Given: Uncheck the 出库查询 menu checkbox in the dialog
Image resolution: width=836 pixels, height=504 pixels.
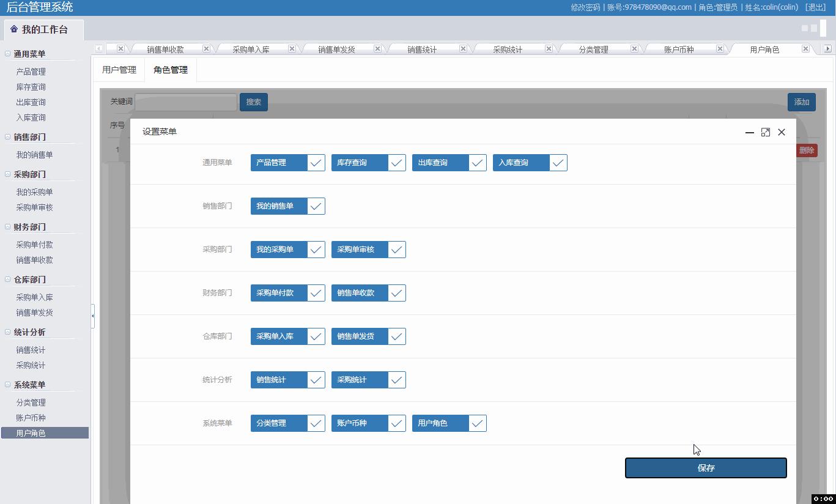Looking at the screenshot, I should pos(477,163).
